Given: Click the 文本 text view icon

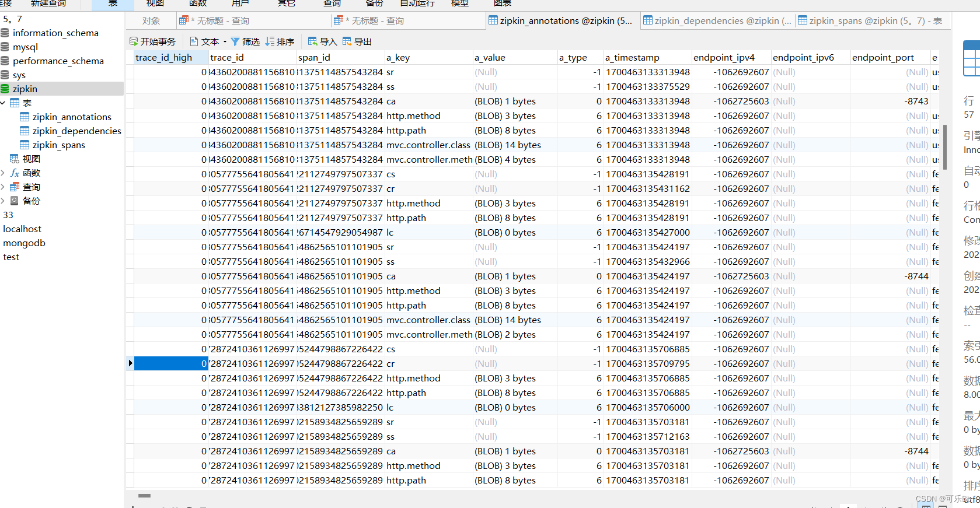Looking at the screenshot, I should (194, 41).
